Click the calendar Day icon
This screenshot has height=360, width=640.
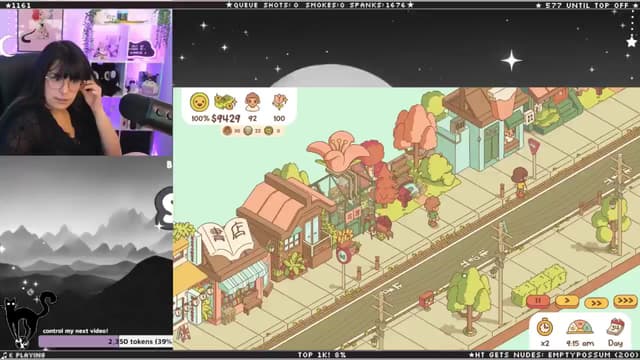(616, 327)
